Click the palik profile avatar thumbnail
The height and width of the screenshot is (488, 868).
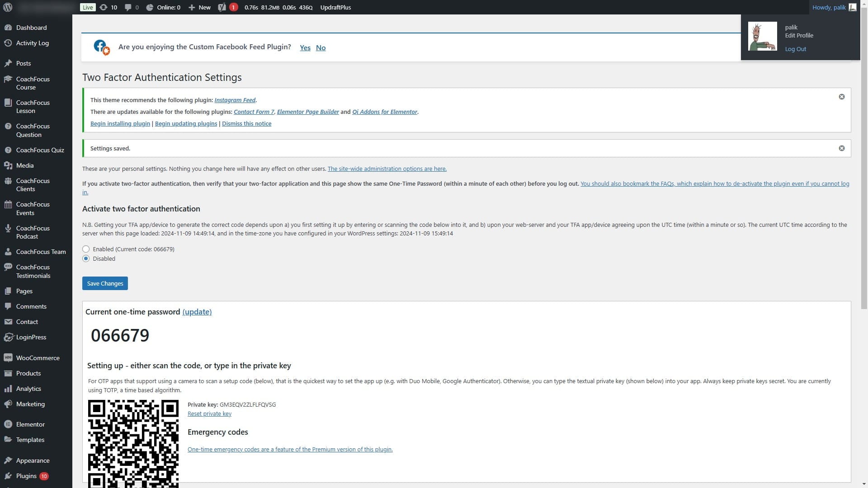tap(762, 36)
